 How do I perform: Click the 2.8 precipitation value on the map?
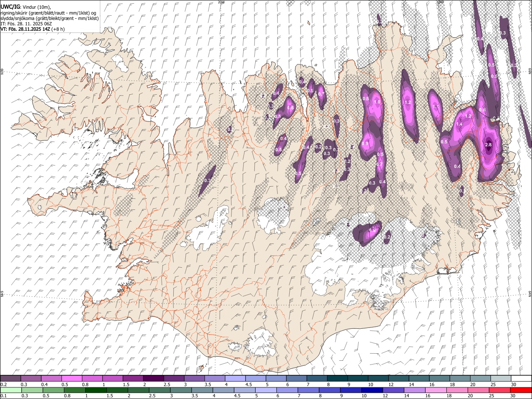point(488,145)
